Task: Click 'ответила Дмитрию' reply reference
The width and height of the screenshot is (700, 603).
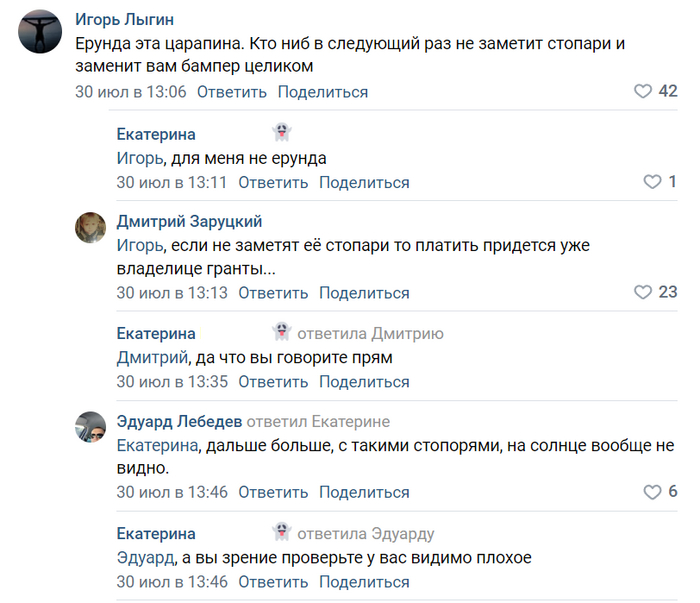Action: coord(370,333)
